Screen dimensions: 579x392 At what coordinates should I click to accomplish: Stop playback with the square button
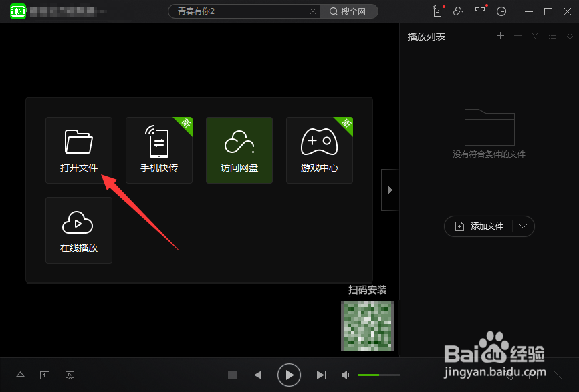coord(232,375)
